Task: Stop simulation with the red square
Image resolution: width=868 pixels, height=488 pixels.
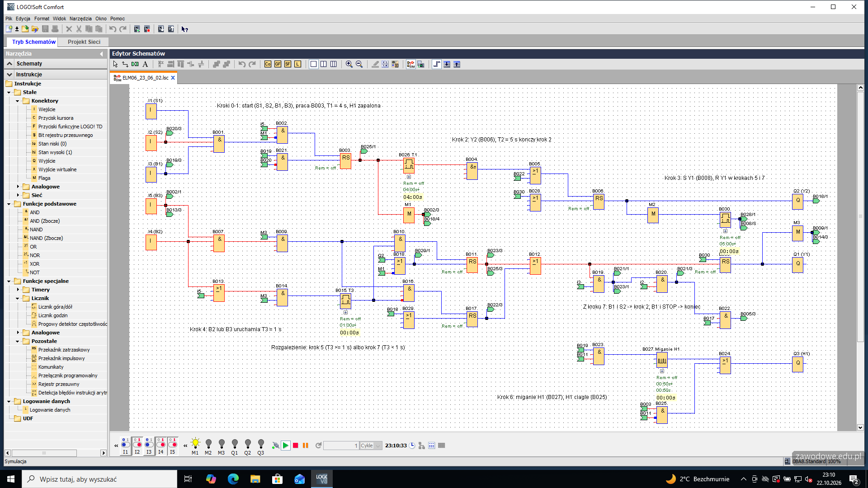Action: [296, 446]
